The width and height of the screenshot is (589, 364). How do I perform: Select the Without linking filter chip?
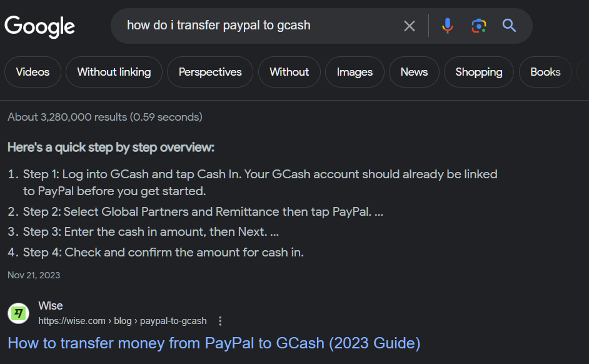(x=114, y=72)
